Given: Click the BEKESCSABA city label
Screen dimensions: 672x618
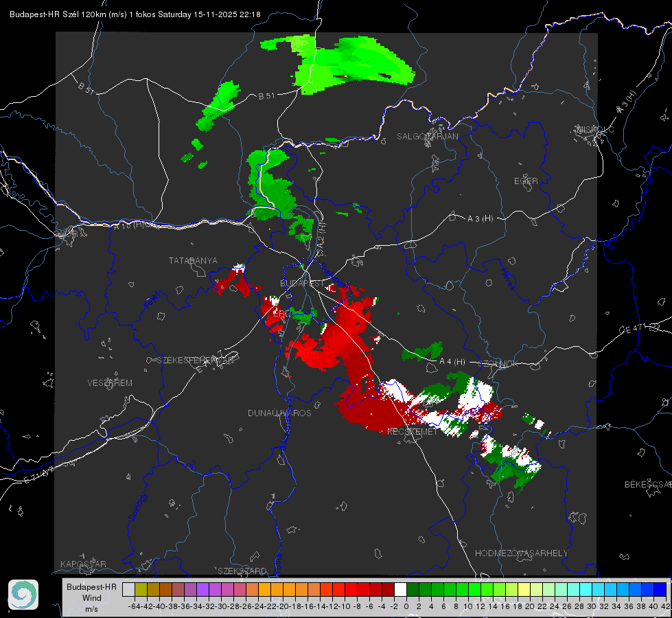Looking at the screenshot, I should tap(648, 485).
